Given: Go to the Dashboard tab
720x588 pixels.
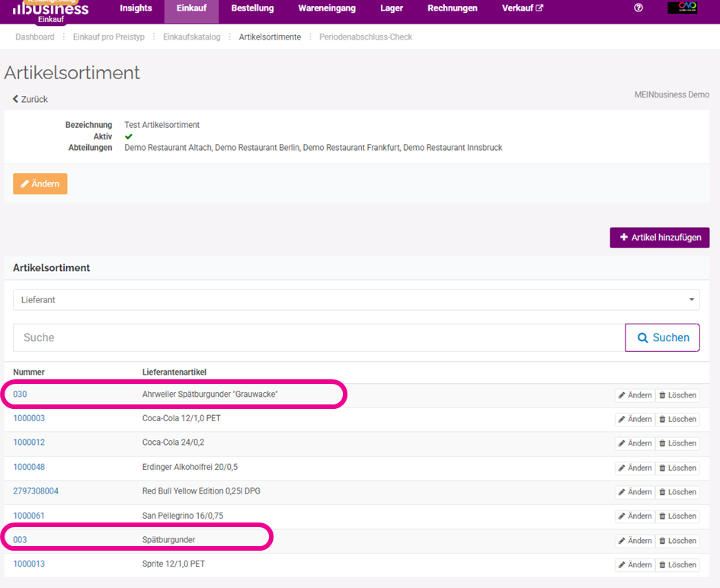Looking at the screenshot, I should pos(35,37).
